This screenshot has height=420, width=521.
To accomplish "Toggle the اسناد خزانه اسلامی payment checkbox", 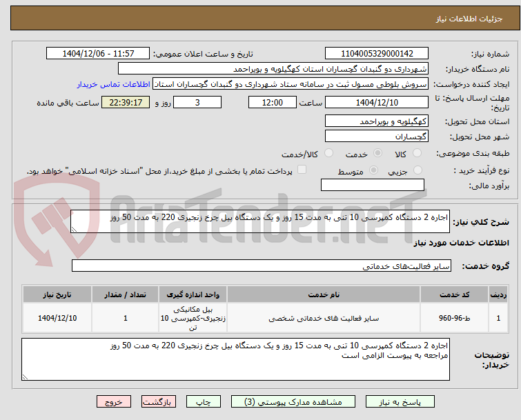I will click(x=302, y=170).
